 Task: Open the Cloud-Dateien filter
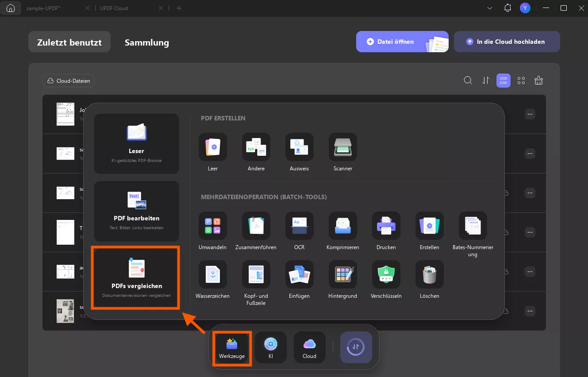tap(69, 81)
